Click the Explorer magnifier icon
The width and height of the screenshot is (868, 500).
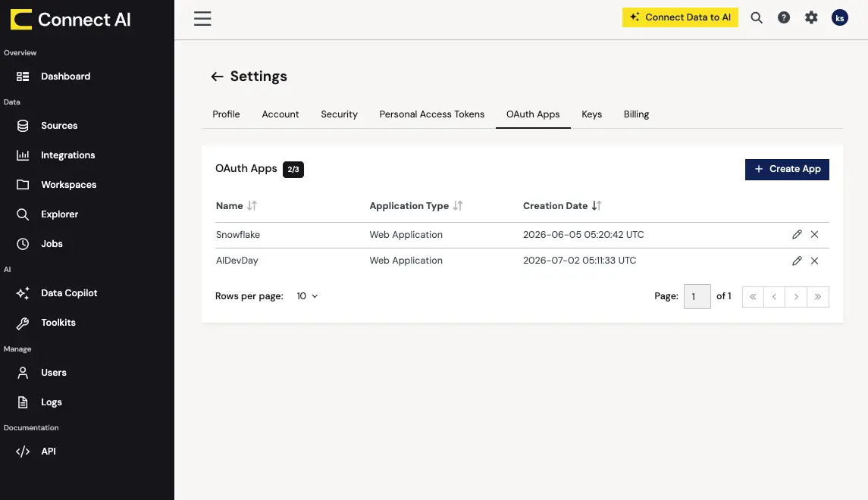coord(23,214)
